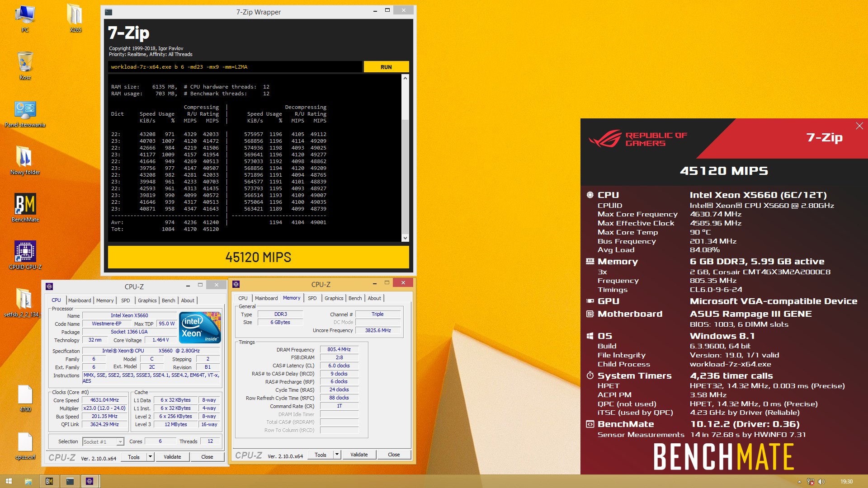Screen dimensions: 868x488
Task: Select CPU tab in Memory CPU-Z window
Action: click(243, 298)
